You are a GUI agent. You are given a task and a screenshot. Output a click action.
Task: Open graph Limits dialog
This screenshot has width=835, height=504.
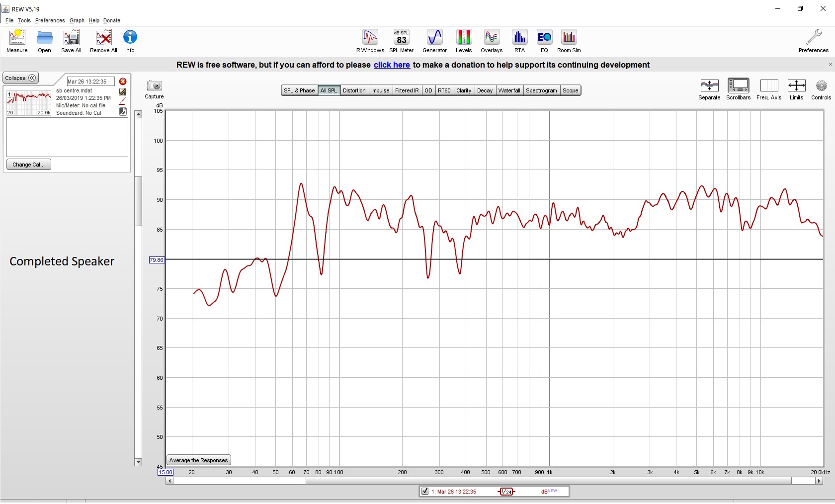click(796, 89)
